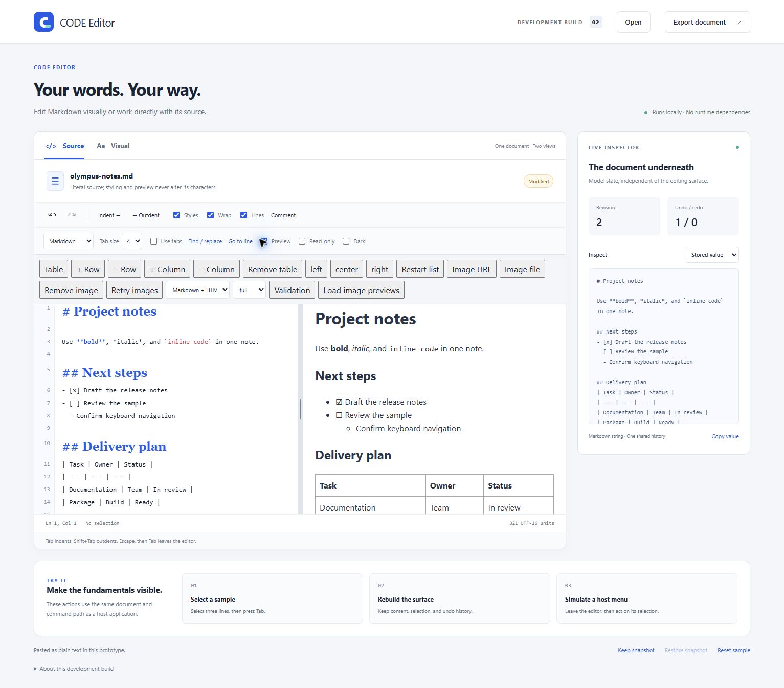The width and height of the screenshot is (784, 688).
Task: Click the Retry images button
Action: (135, 290)
